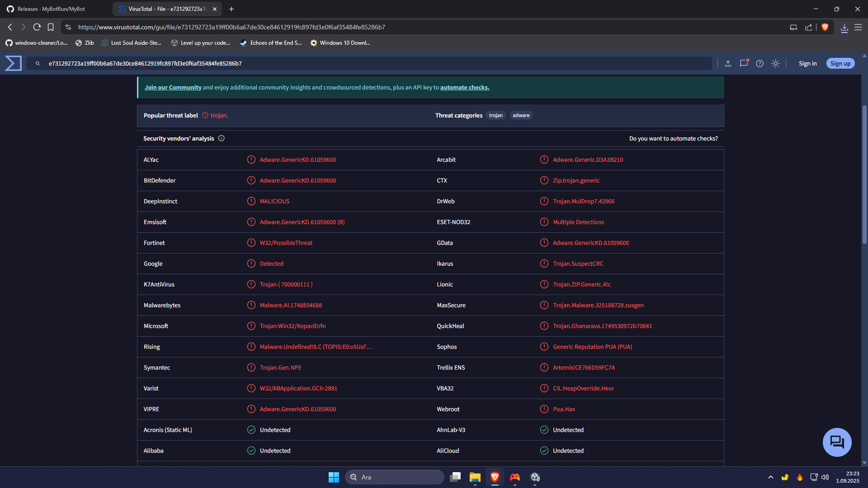
Task: Click the browser address bar URL
Action: (231, 27)
